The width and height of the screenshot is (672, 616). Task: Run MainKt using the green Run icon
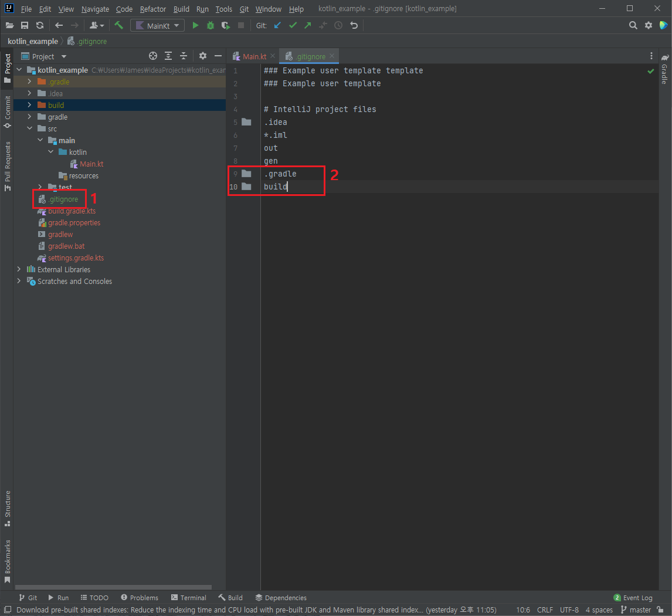point(195,25)
